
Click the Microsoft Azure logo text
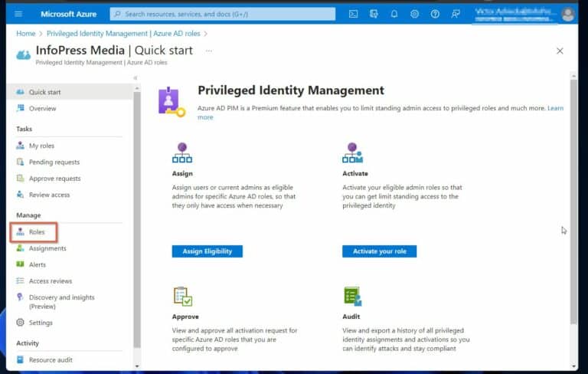[69, 14]
